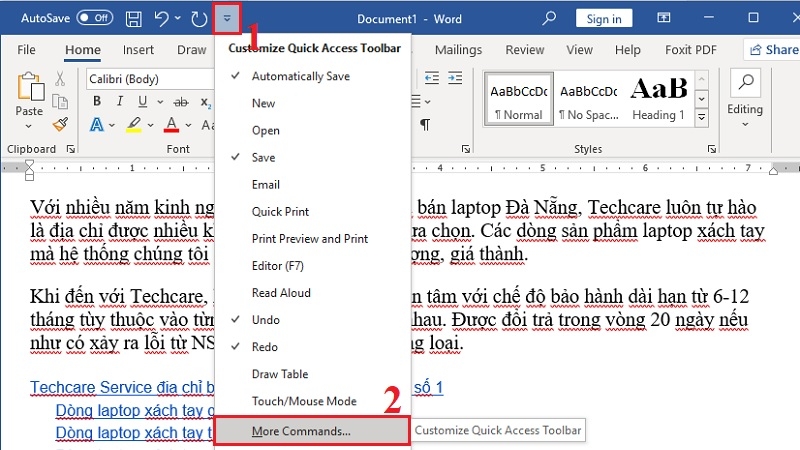Open Ribbon Display Options icon
The height and width of the screenshot is (450, 800).
[x=663, y=18]
